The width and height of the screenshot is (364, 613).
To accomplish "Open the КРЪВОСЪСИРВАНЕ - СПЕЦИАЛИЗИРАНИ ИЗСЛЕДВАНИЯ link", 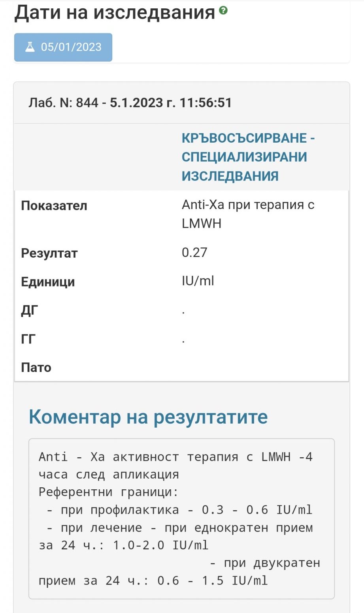I will pos(248,157).
